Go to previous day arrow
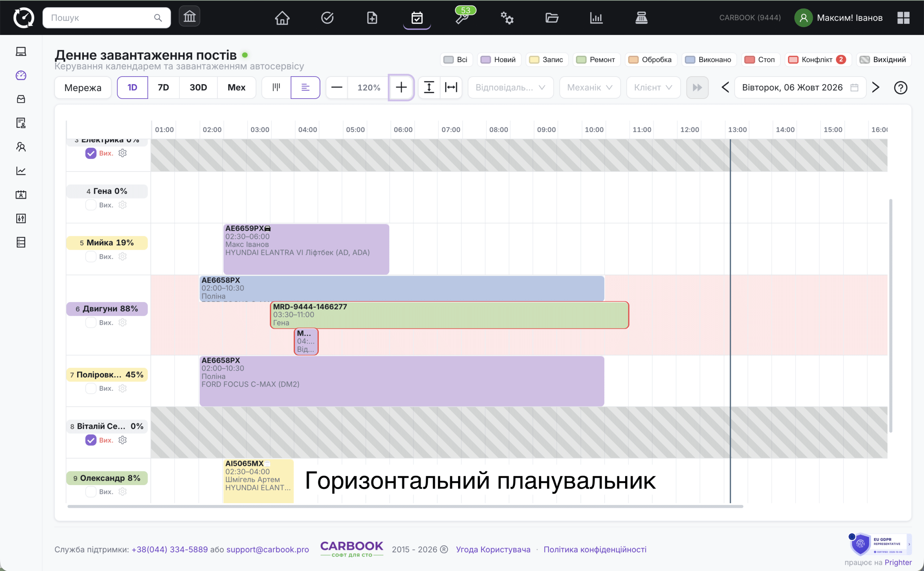The width and height of the screenshot is (924, 571). 725,88
